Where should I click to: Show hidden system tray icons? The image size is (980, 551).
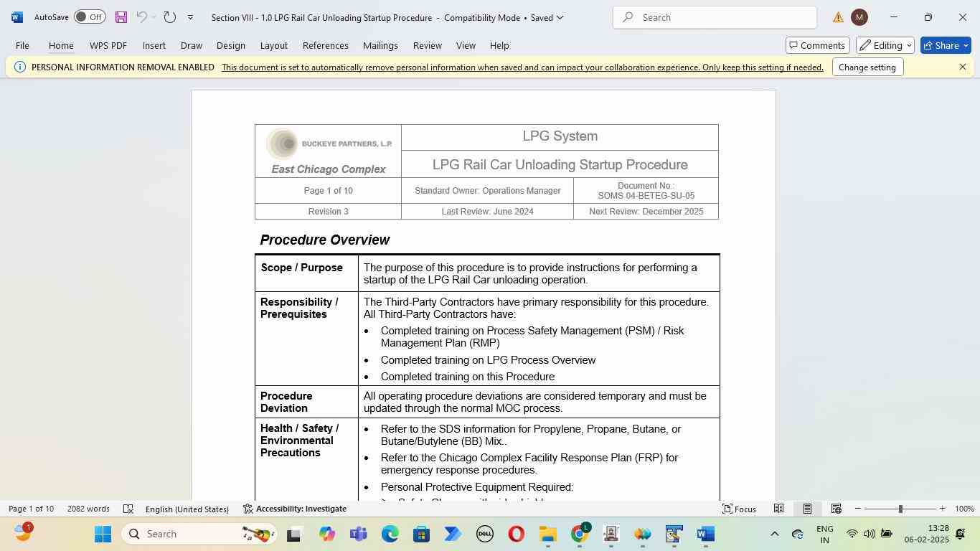point(774,534)
